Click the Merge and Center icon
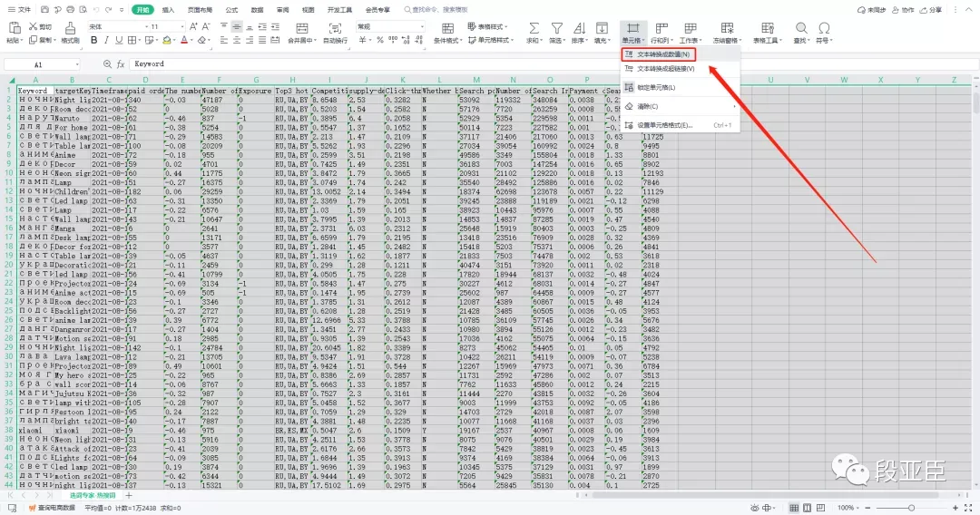Viewport: 980px width, 515px height. click(x=302, y=28)
